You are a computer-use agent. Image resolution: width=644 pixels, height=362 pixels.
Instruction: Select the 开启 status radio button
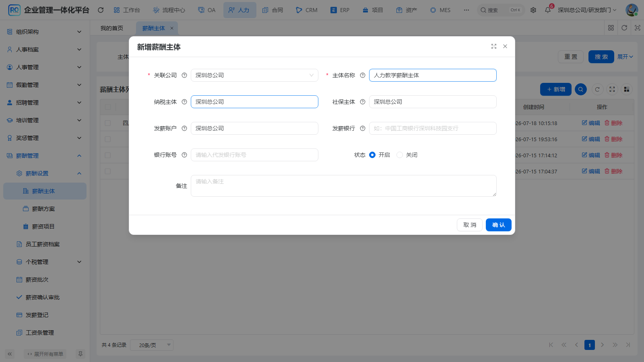click(x=372, y=155)
